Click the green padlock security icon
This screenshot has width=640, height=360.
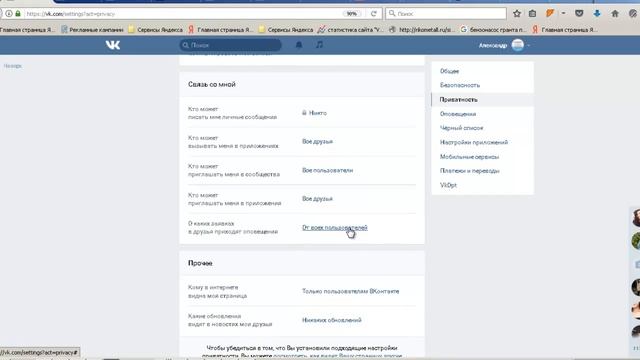click(x=18, y=13)
